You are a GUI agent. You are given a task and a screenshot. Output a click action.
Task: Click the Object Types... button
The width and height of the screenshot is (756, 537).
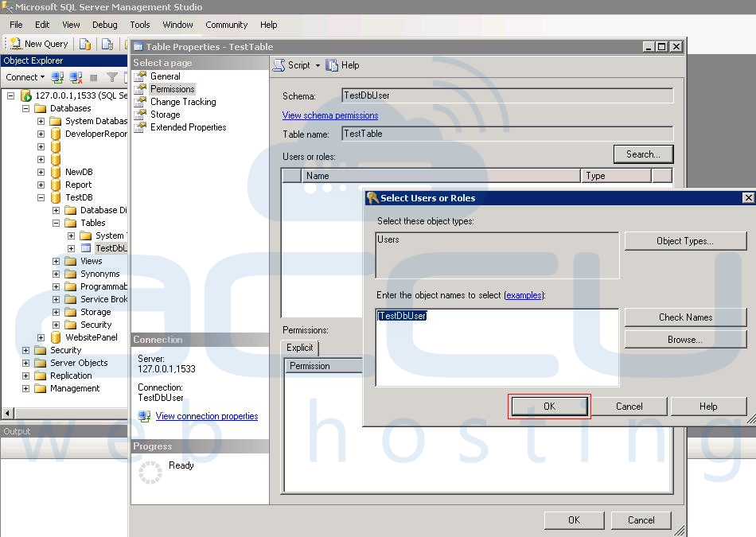point(685,241)
